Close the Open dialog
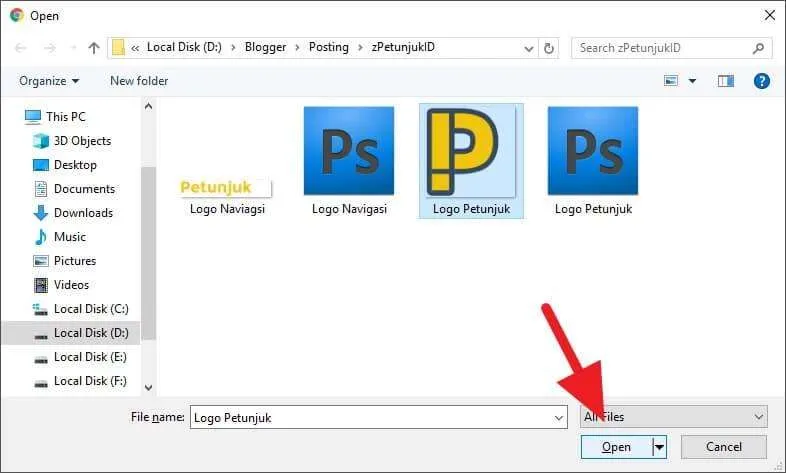This screenshot has width=786, height=473. point(770,16)
